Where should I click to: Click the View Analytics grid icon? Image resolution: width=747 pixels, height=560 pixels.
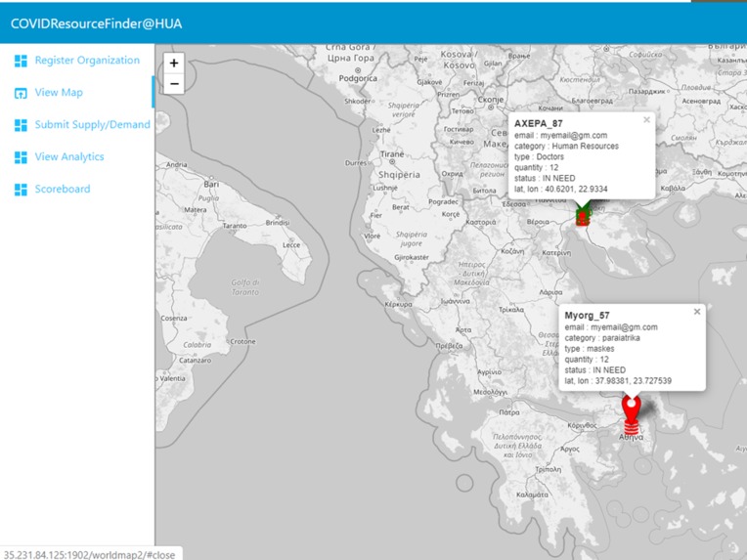click(21, 157)
